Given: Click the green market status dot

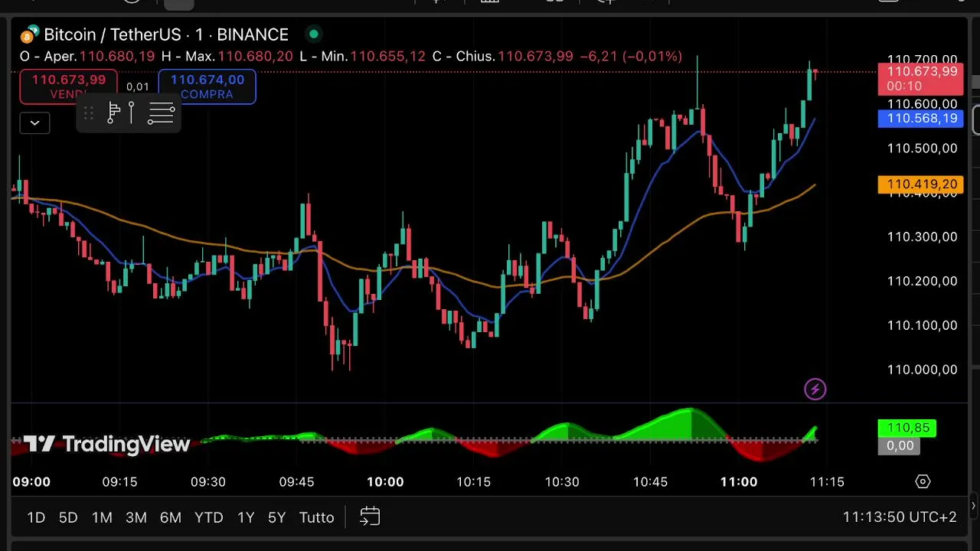Looking at the screenshot, I should (313, 34).
